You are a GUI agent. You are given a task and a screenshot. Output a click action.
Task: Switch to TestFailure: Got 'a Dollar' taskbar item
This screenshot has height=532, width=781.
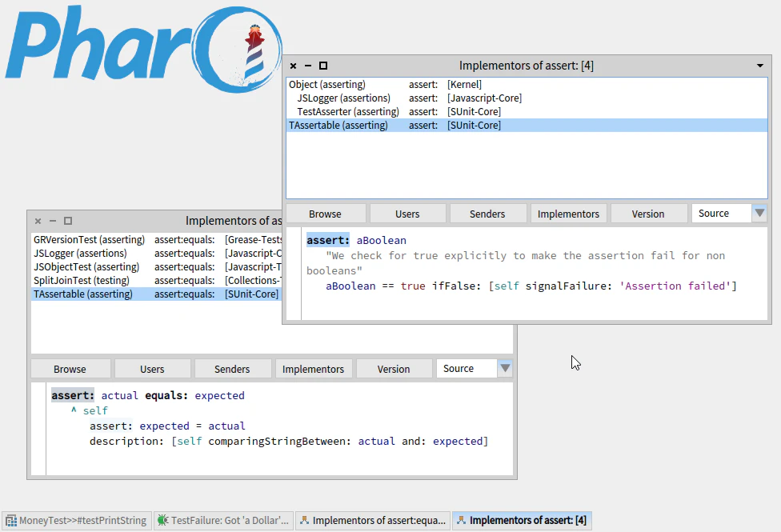(223, 521)
